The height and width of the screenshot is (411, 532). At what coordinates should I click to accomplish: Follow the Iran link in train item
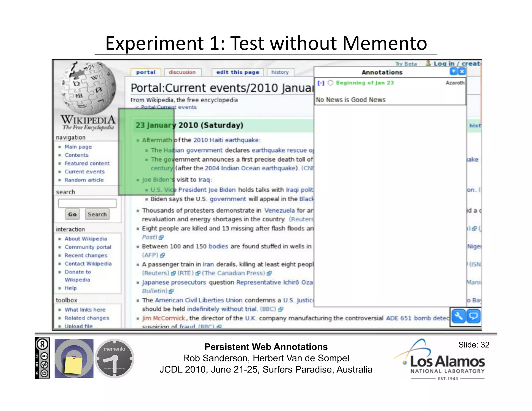coord(208,264)
